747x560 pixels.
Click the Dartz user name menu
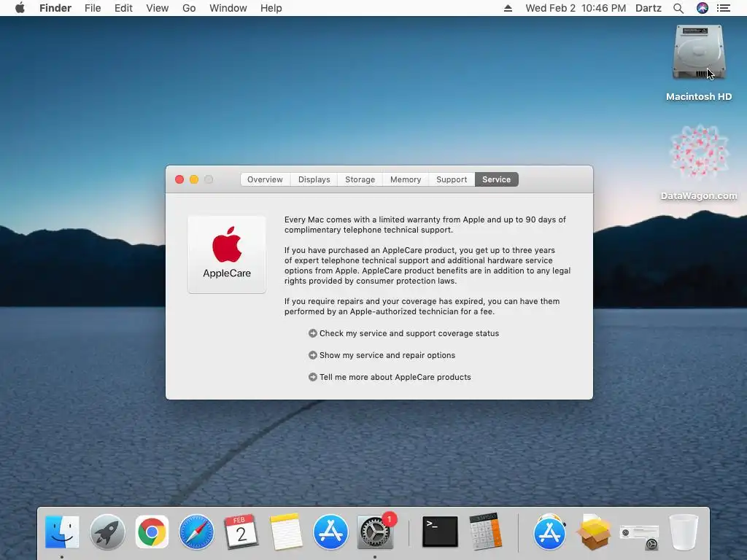(x=649, y=8)
